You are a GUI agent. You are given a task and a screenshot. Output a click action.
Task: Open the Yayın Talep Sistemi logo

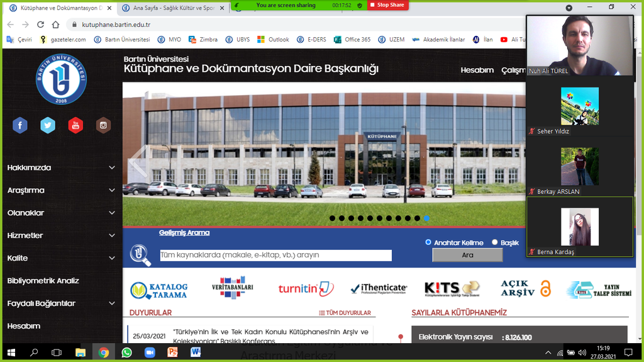tap(599, 290)
